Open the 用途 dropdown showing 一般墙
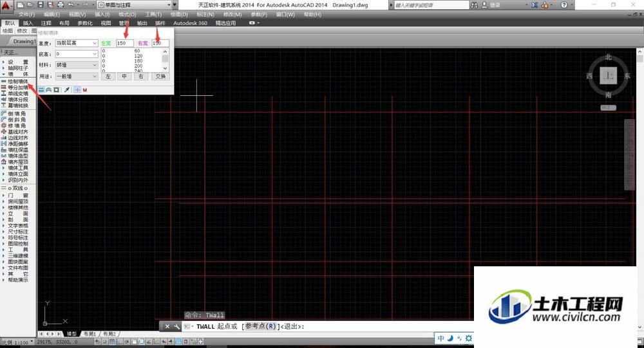 [x=77, y=77]
